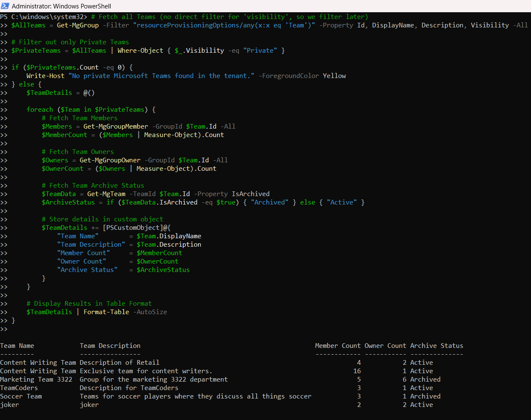Select the 'Owner Count' column header

pyautogui.click(x=385, y=346)
